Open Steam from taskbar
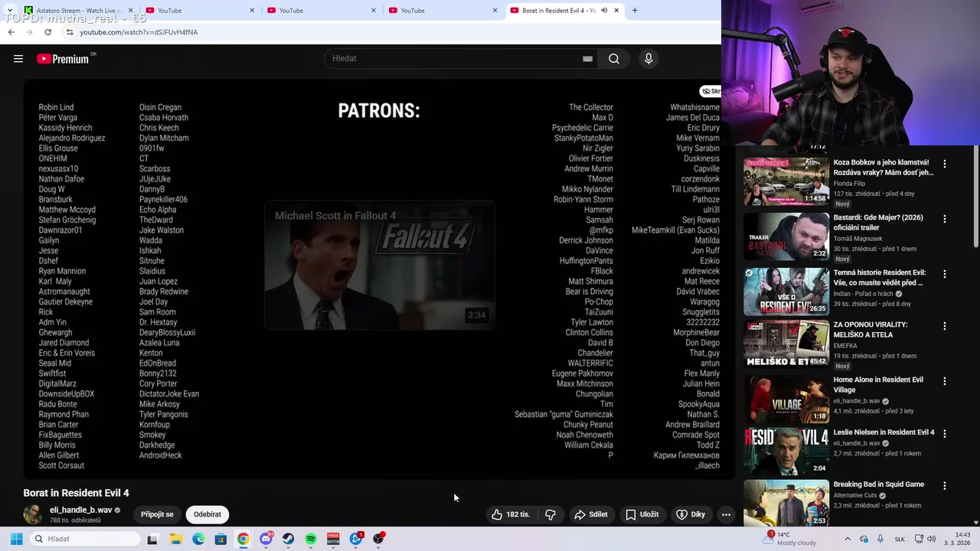This screenshot has width=980, height=551. (x=288, y=539)
